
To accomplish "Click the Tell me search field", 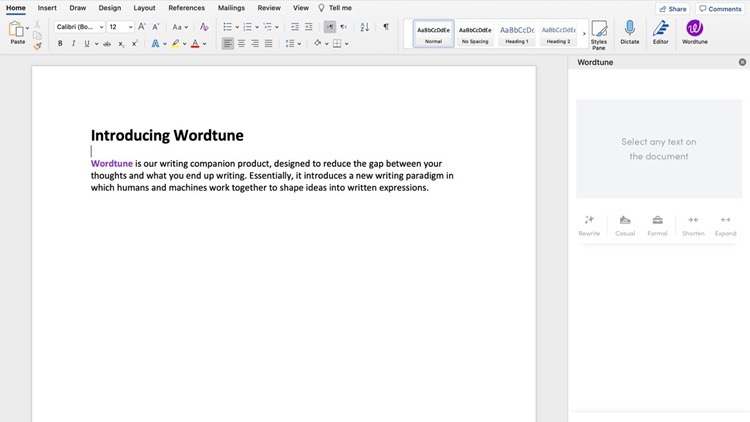I will 335,8.
